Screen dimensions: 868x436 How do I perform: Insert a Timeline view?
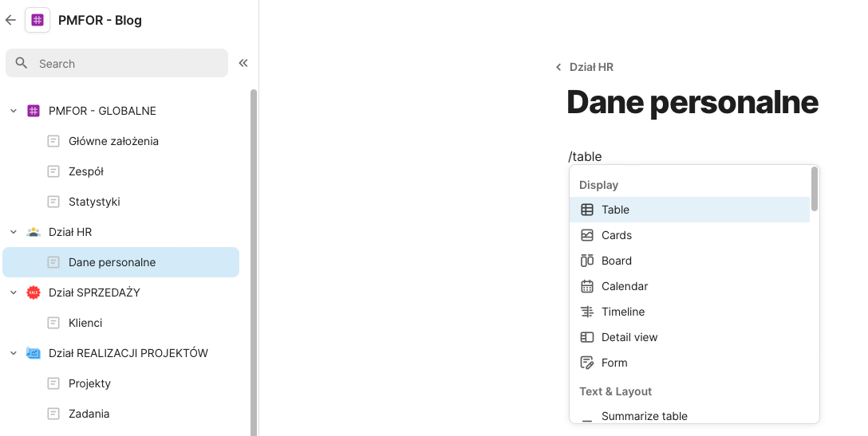pyautogui.click(x=622, y=312)
